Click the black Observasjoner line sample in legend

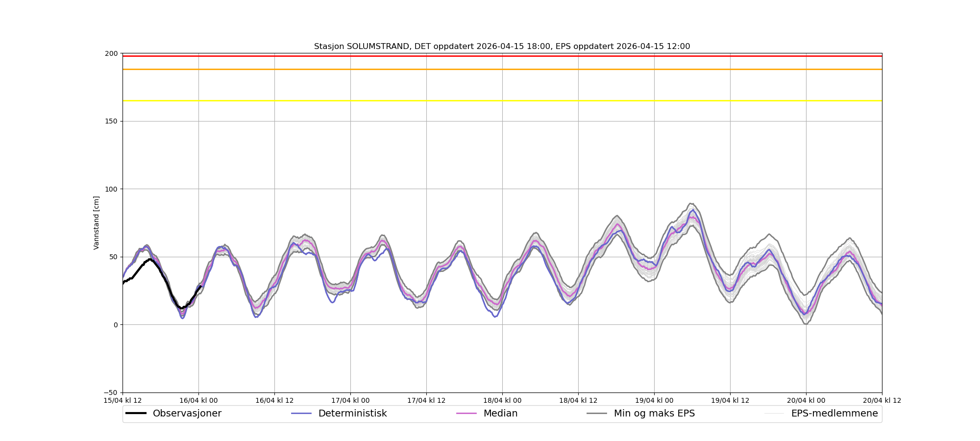click(x=136, y=414)
